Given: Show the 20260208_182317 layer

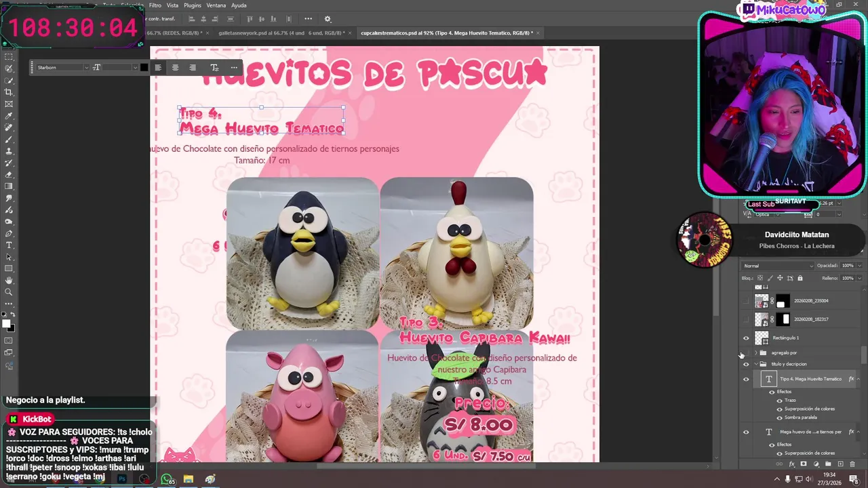Looking at the screenshot, I should tap(746, 319).
